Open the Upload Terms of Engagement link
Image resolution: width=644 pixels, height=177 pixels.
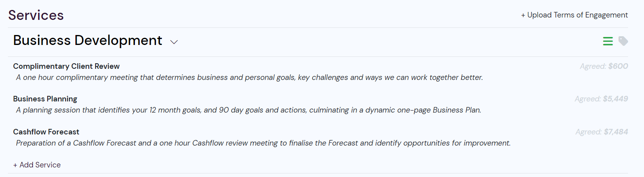(575, 15)
